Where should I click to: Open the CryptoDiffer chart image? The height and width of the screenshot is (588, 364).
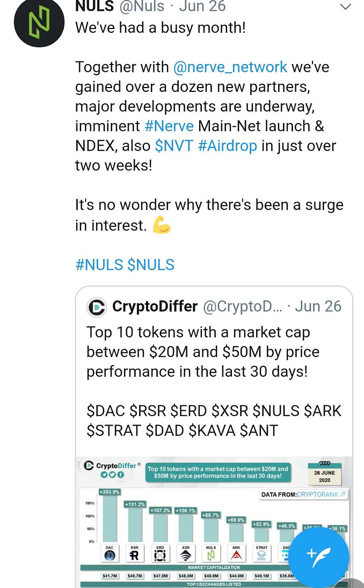(x=214, y=522)
